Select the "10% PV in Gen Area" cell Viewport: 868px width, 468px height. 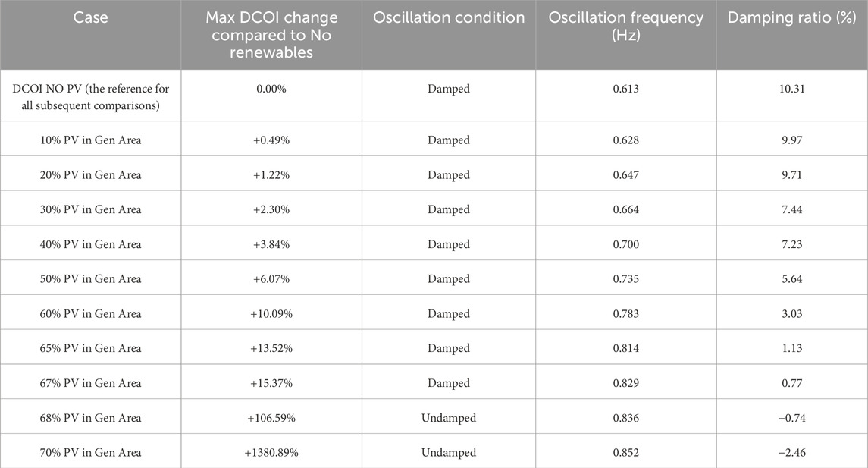[90, 140]
